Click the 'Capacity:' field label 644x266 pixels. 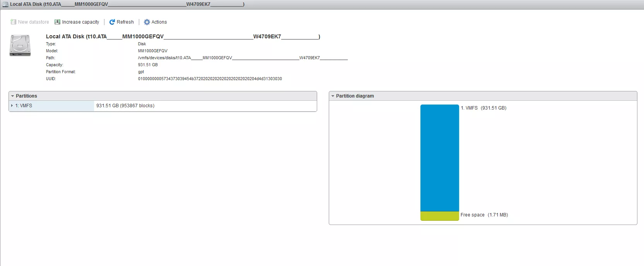(x=55, y=65)
